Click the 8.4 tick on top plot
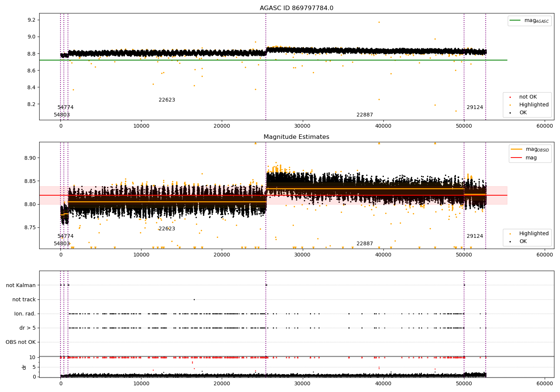The width and height of the screenshot is (560, 392). [31, 87]
